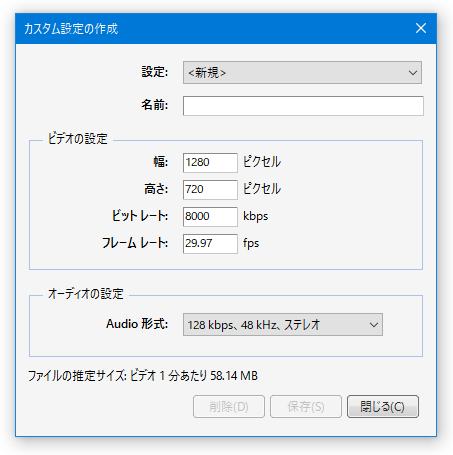Click the ファイルの推定サイズ text line
Viewport: 453px width, 455px height.
pyautogui.click(x=143, y=376)
